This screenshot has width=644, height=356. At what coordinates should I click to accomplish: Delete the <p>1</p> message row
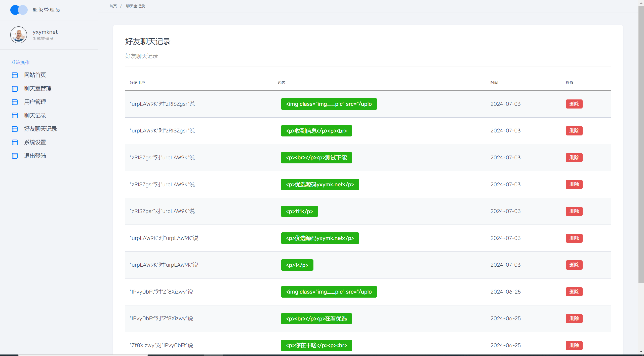[574, 265]
